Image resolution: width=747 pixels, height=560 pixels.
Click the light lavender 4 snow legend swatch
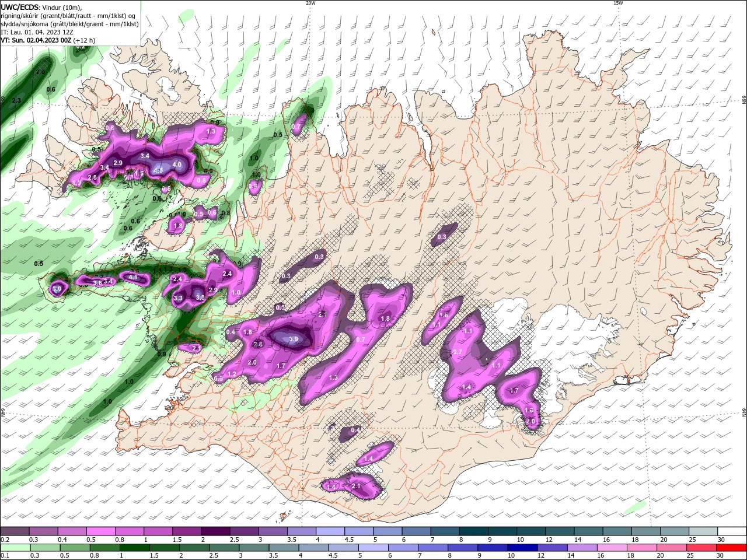coord(330,531)
